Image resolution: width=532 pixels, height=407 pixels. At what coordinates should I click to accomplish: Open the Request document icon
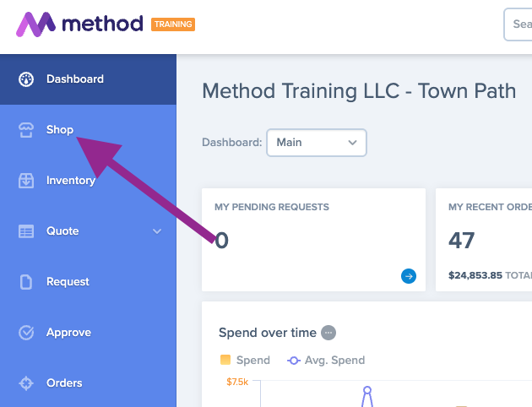pos(26,282)
